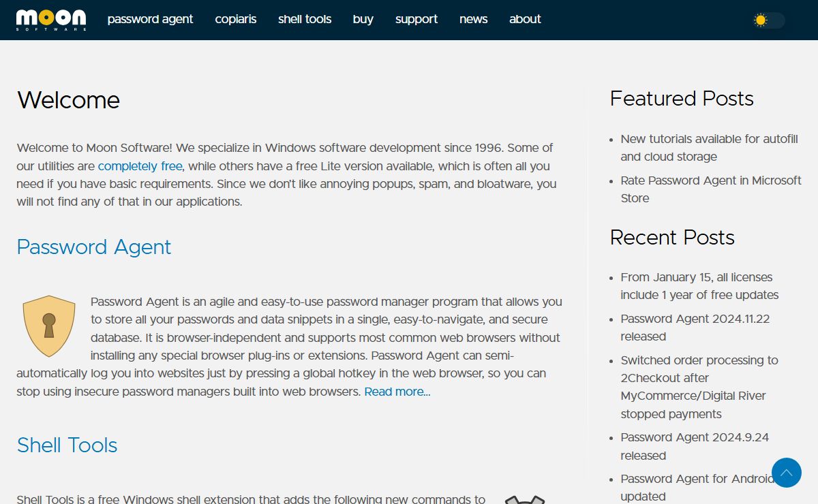Open the shell tools menu item
818x504 pixels.
pyautogui.click(x=305, y=19)
